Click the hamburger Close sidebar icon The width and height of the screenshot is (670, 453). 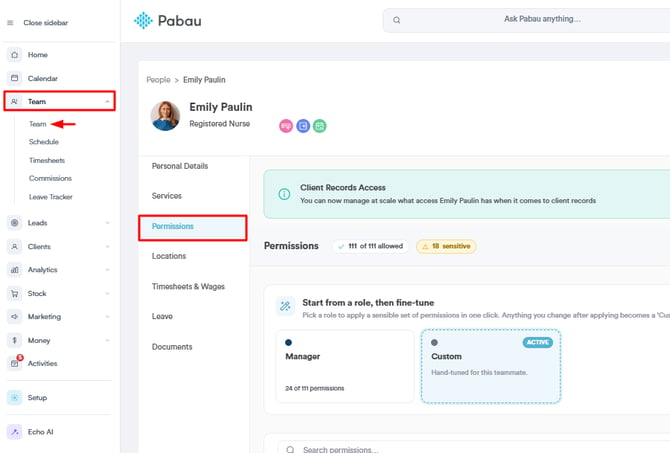(10, 23)
